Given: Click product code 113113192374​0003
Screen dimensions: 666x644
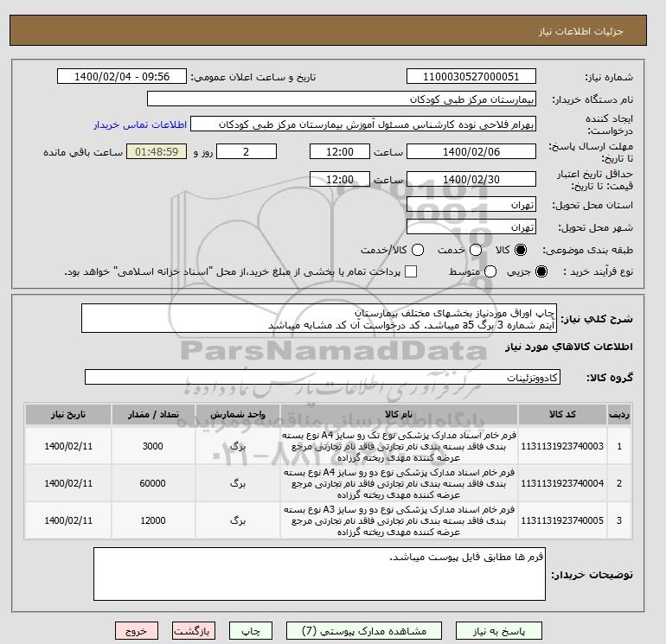Looking at the screenshot, I should click(x=562, y=446).
